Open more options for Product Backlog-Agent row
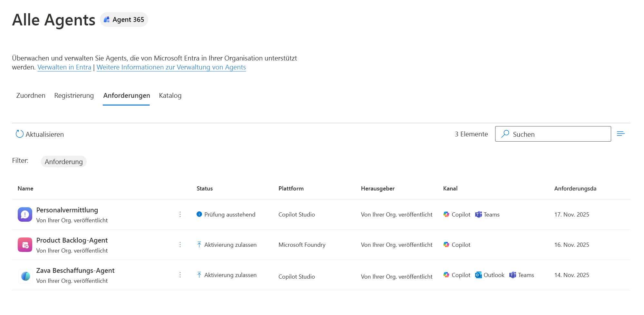Screen dimensions: 644x315 point(180,245)
